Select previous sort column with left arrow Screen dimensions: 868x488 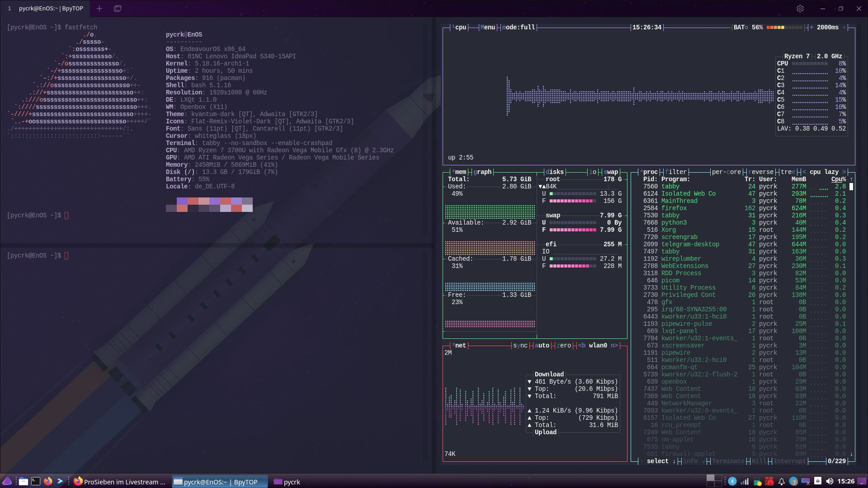pos(804,172)
